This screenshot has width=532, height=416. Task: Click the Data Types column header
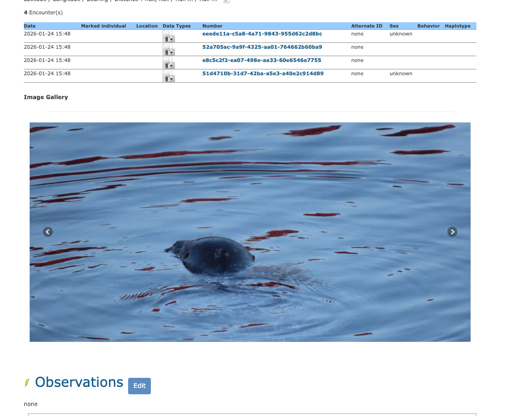click(176, 26)
